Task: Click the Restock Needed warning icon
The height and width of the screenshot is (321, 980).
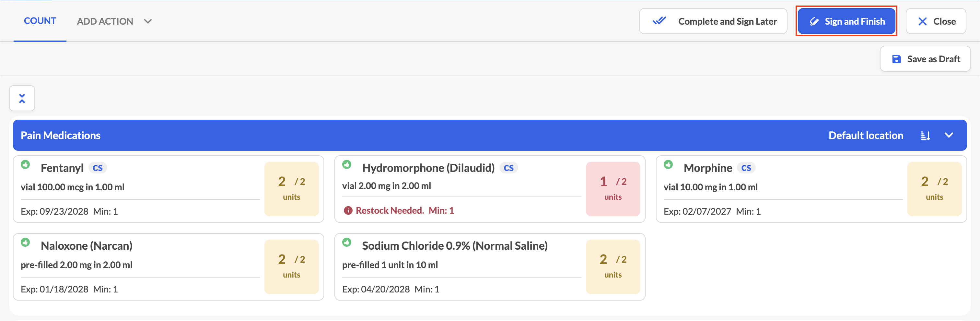Action: (348, 210)
